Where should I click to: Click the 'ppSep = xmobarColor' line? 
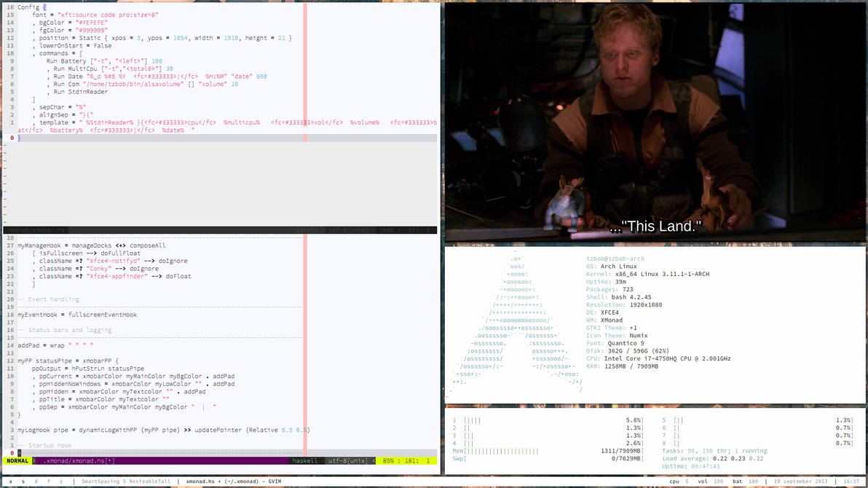[x=124, y=407]
